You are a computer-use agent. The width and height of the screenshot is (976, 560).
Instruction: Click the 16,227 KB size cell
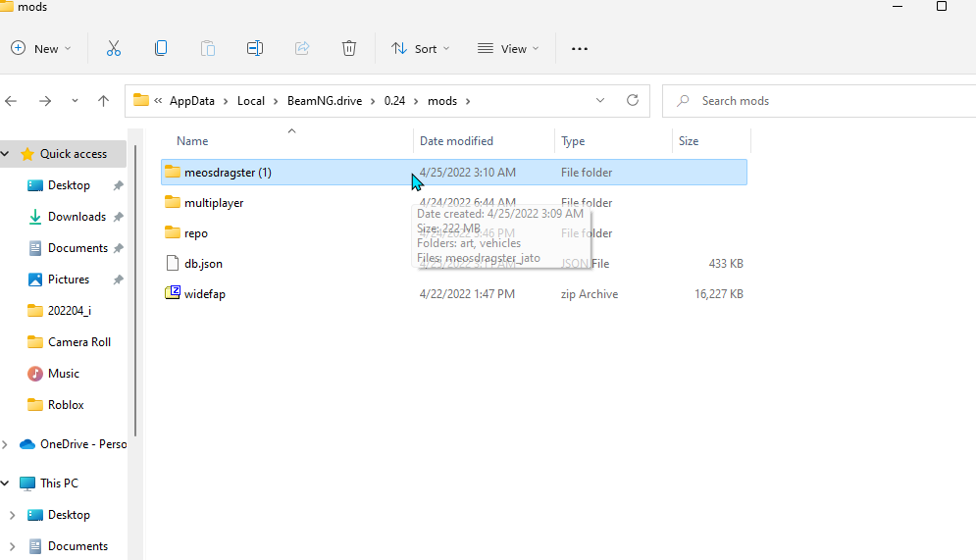(x=719, y=294)
